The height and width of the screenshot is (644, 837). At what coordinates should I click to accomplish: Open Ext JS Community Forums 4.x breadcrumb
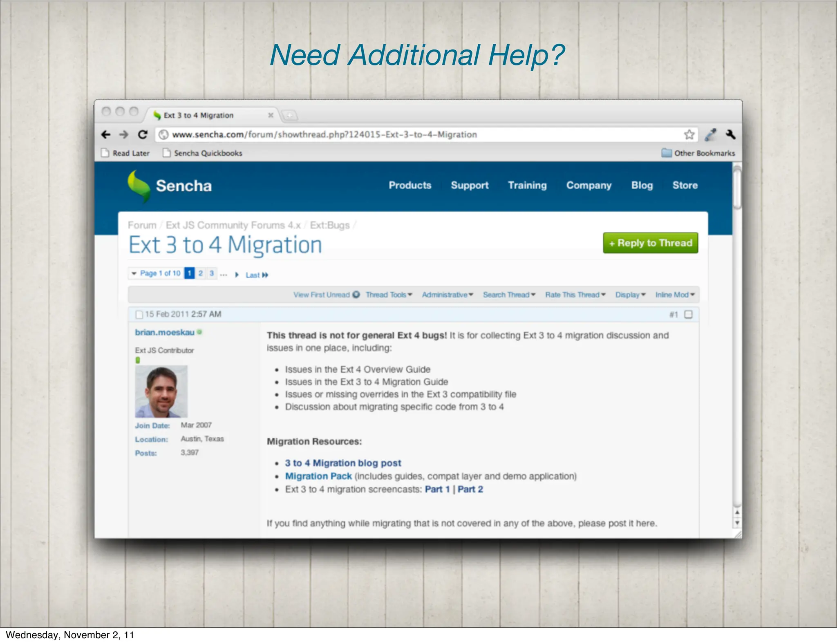coord(233,225)
